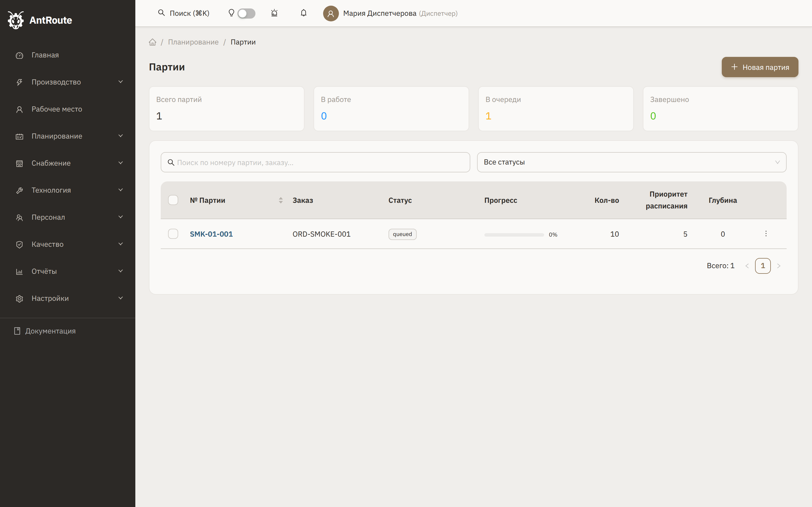Select the checkbox for row SMK-01-001
This screenshot has width=812, height=507.
173,234
